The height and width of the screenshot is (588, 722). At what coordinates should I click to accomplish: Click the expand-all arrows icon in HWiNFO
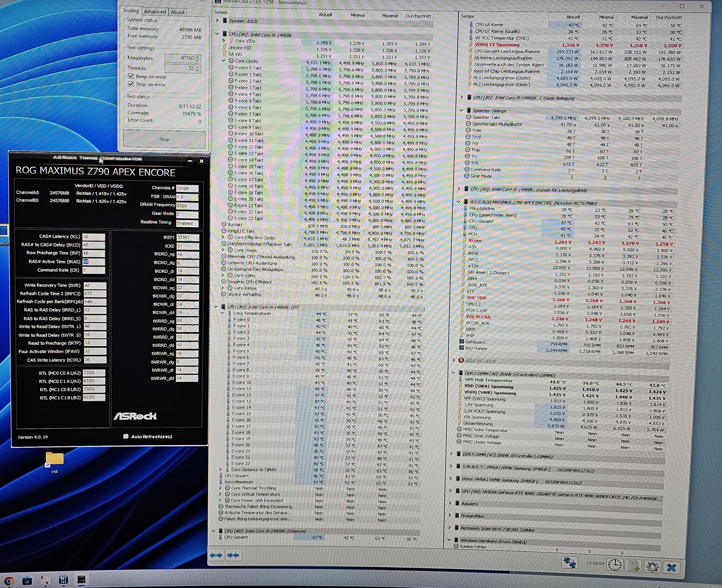click(x=216, y=555)
